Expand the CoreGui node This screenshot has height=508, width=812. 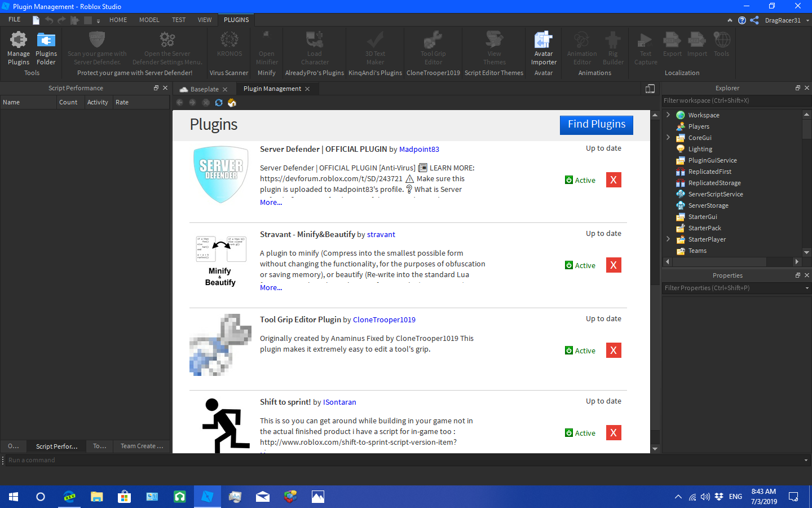(x=668, y=137)
